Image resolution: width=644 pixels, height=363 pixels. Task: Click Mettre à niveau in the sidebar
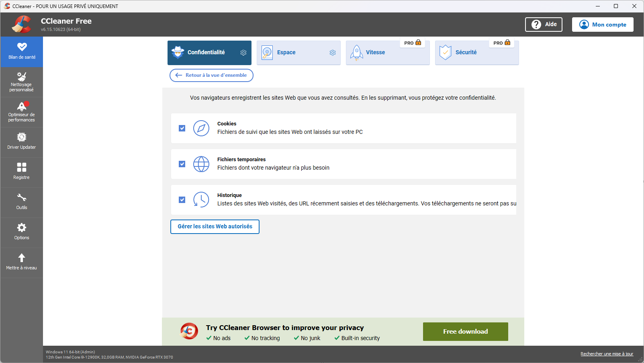[x=22, y=263]
